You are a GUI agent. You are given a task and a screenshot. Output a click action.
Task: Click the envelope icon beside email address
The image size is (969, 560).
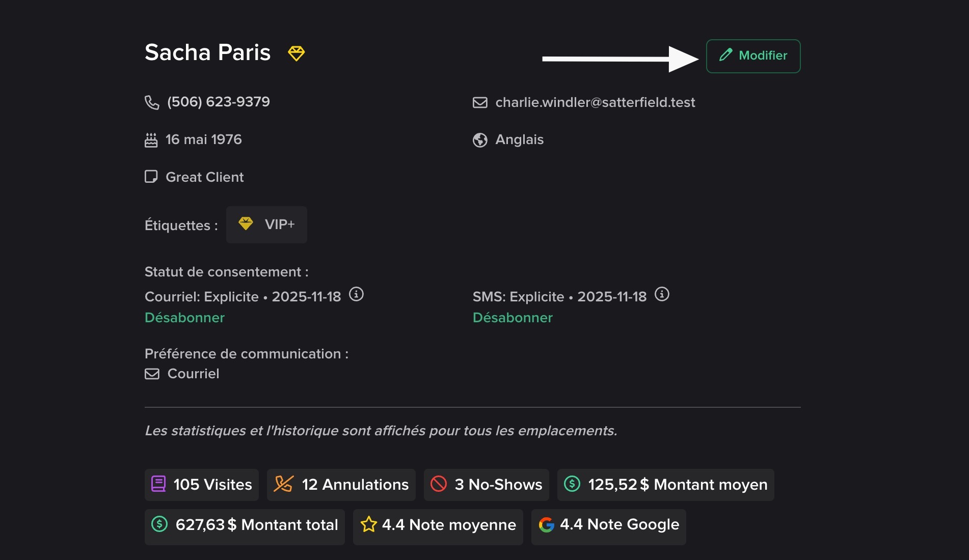(x=480, y=103)
